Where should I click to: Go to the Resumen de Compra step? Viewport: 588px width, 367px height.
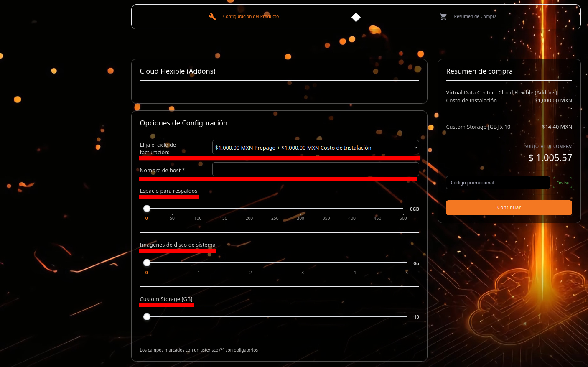point(475,17)
